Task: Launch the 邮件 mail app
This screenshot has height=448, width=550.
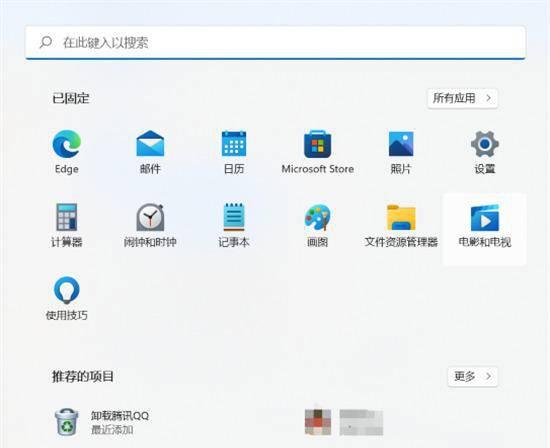Action: pyautogui.click(x=150, y=152)
